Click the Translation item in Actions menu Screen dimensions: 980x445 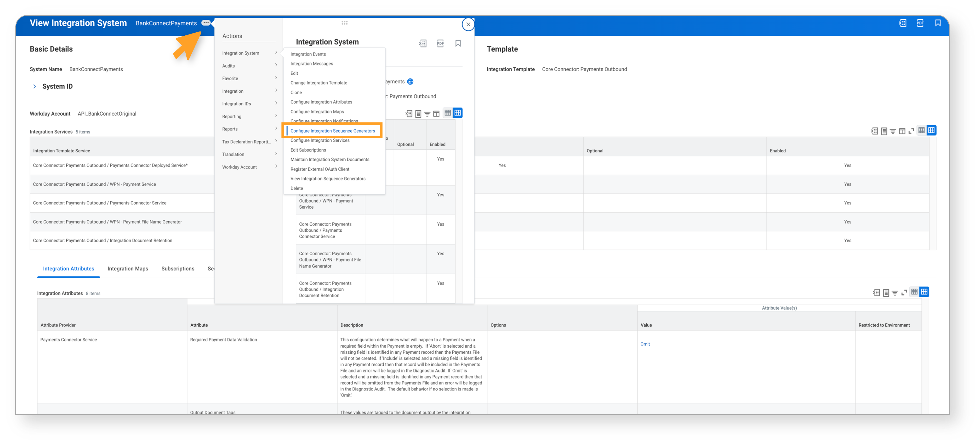click(x=250, y=154)
